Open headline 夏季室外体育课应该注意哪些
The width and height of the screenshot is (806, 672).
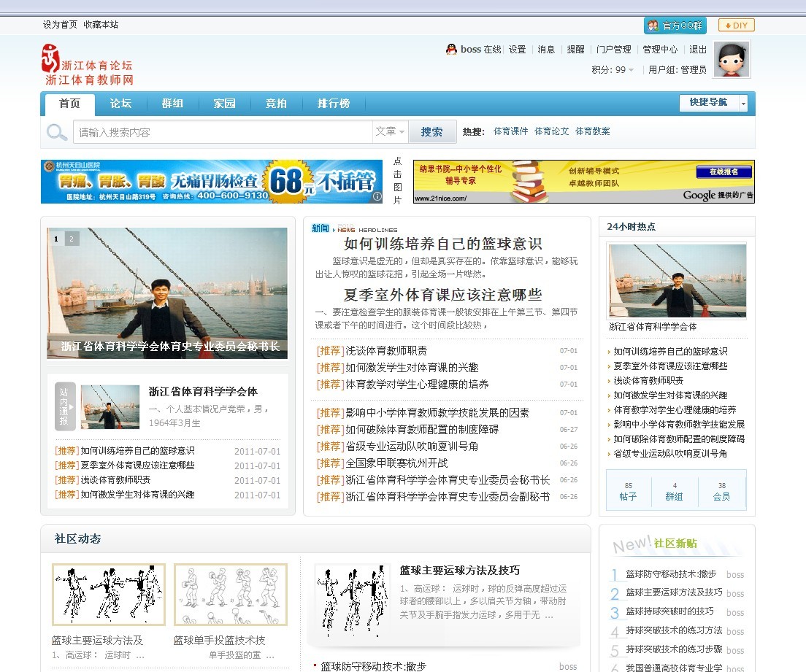(x=442, y=295)
